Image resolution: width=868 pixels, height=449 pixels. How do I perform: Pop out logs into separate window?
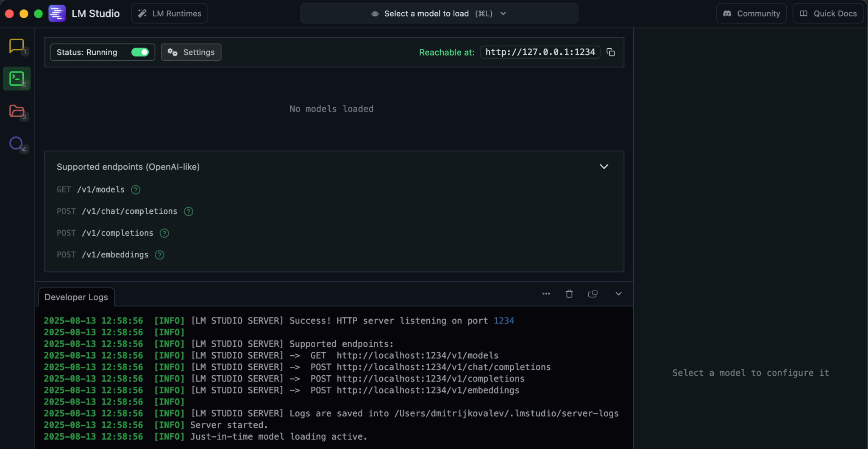click(x=593, y=294)
